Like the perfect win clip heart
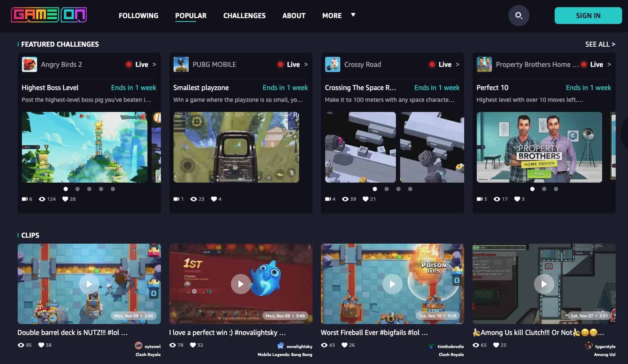628x364 pixels. coord(193,345)
